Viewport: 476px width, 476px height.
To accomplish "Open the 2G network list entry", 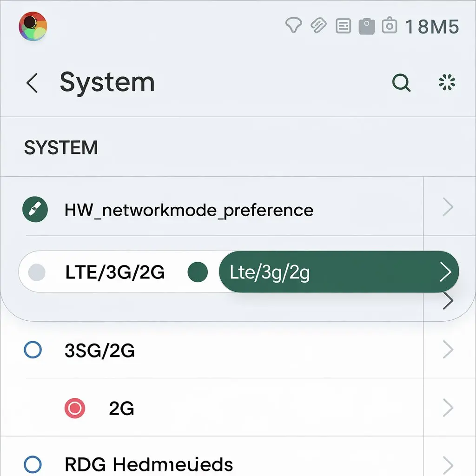I will tap(121, 408).
